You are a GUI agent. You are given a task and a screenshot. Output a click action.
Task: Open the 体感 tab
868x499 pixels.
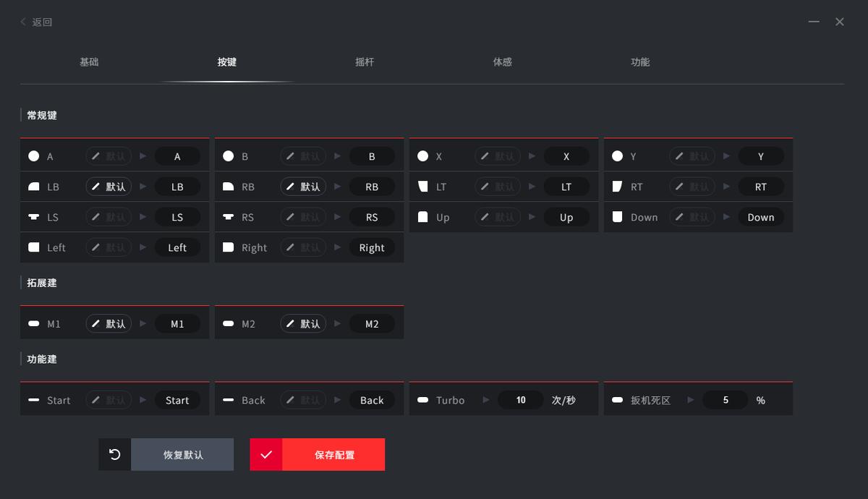pos(503,62)
